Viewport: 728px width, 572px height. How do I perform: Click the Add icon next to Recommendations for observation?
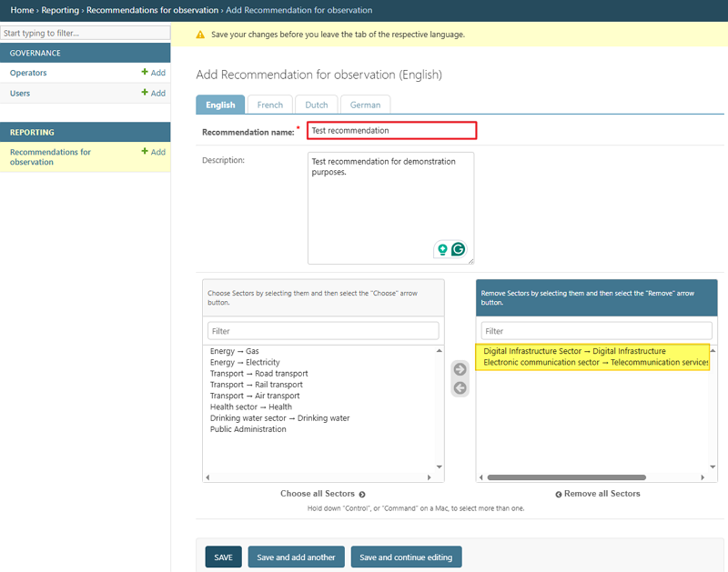pyautogui.click(x=153, y=152)
